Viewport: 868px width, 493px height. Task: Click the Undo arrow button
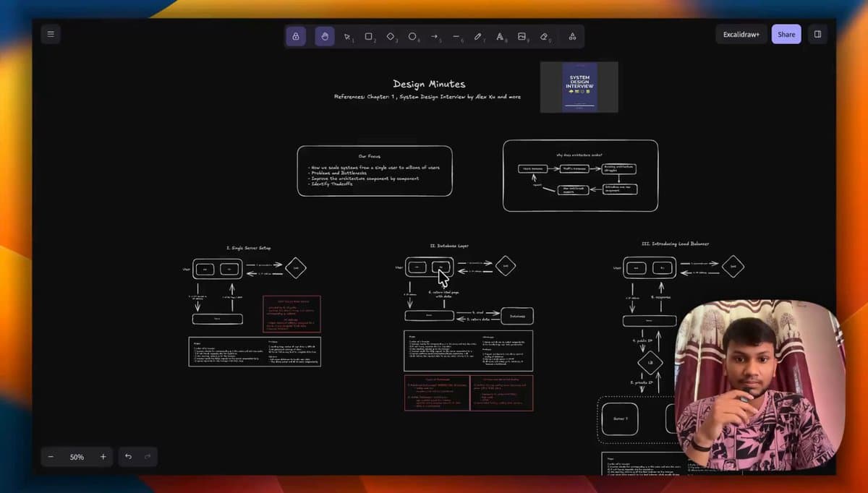128,457
